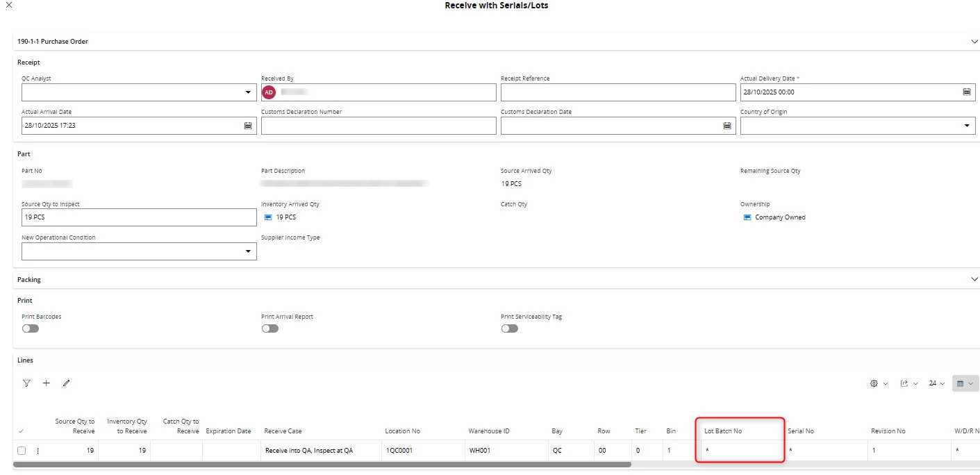This screenshot has width=980, height=475.
Task: Open the Lines settings gear menu
Action: tap(879, 383)
